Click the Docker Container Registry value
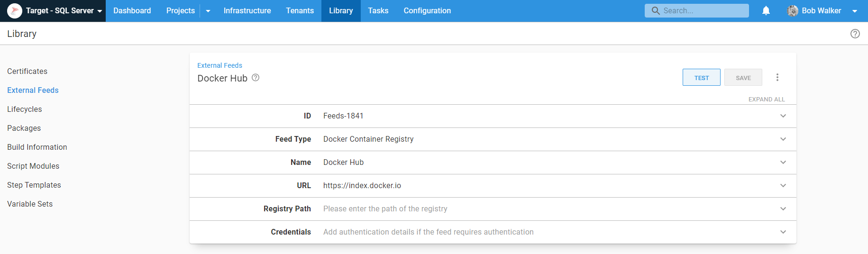The height and width of the screenshot is (254, 868). pyautogui.click(x=368, y=139)
